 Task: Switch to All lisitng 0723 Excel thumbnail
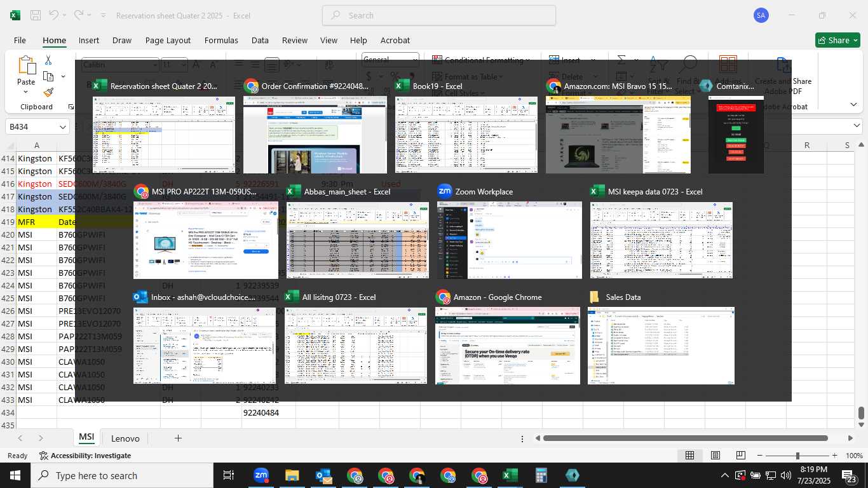(x=356, y=346)
